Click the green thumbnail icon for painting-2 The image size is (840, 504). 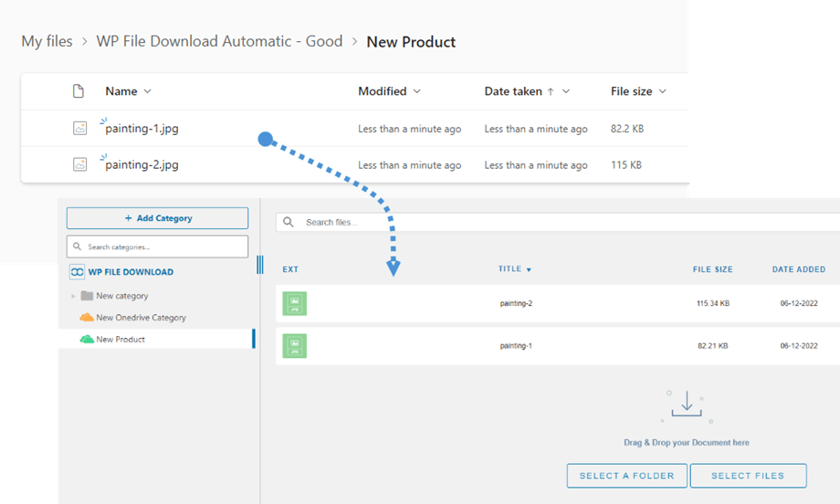294,303
